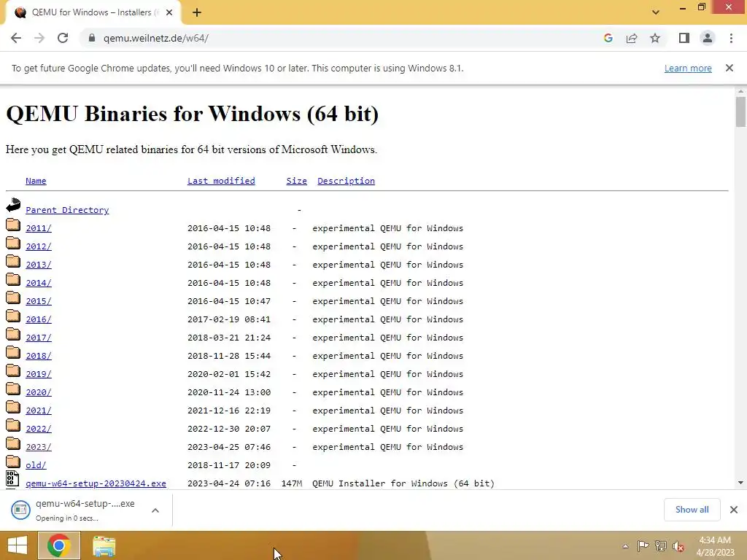Open the 2014/ folder link
The width and height of the screenshot is (747, 560).
(x=39, y=283)
